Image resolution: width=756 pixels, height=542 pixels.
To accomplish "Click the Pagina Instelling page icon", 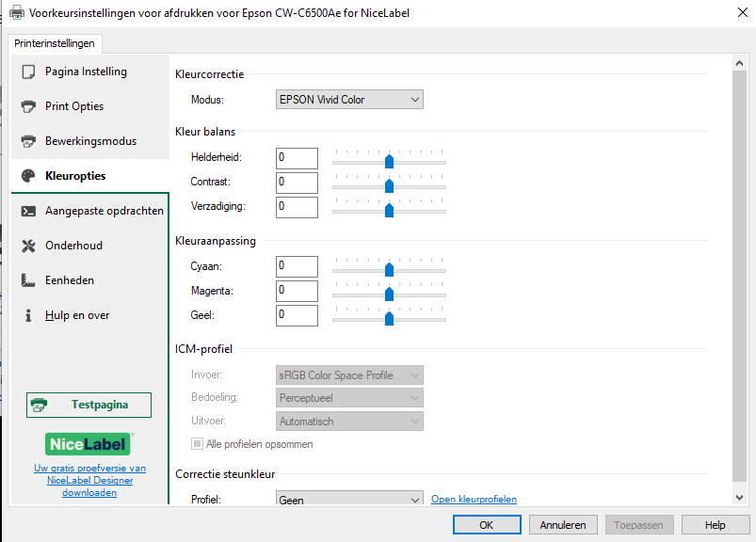I will point(28,72).
